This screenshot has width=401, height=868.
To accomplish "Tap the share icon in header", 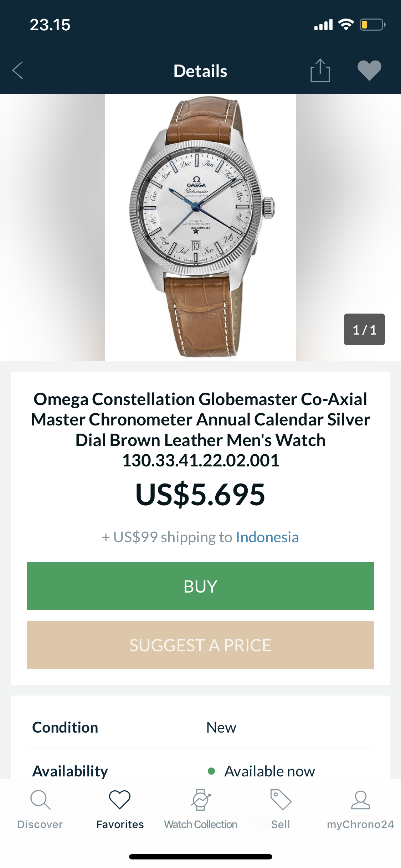I will coord(320,71).
